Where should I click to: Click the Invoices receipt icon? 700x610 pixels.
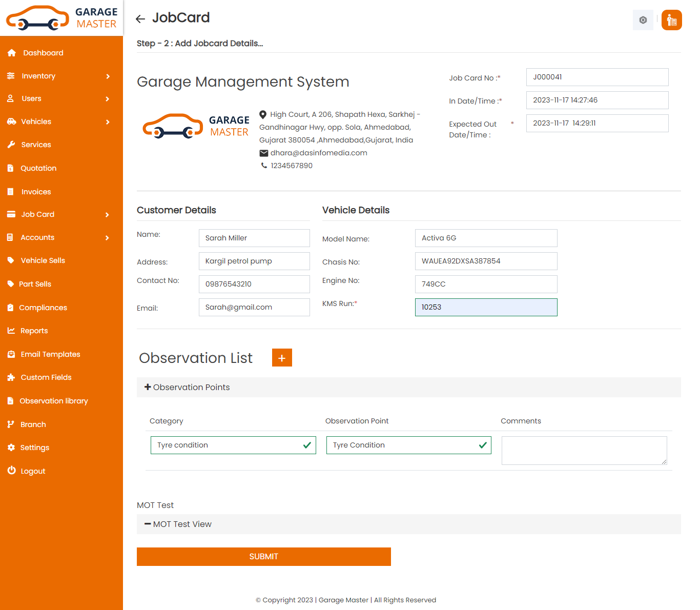click(x=10, y=192)
